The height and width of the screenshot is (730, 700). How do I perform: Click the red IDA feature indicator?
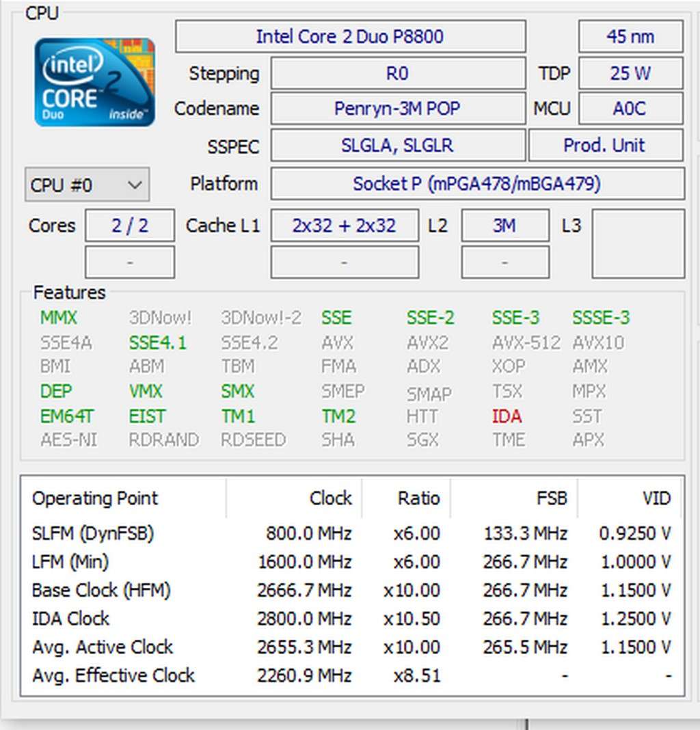507,416
